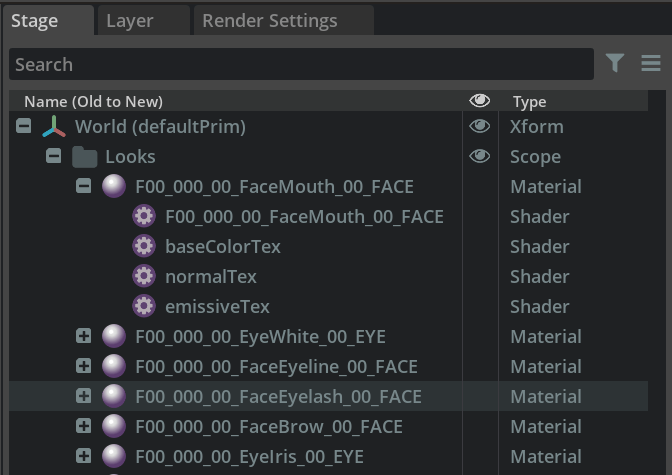
Task: Click the Looks folder icon
Action: point(84,157)
